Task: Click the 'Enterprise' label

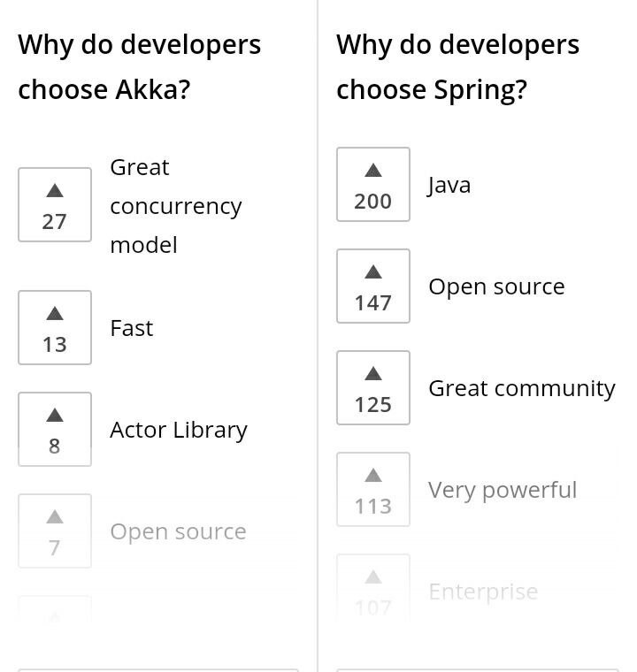Action: point(483,592)
